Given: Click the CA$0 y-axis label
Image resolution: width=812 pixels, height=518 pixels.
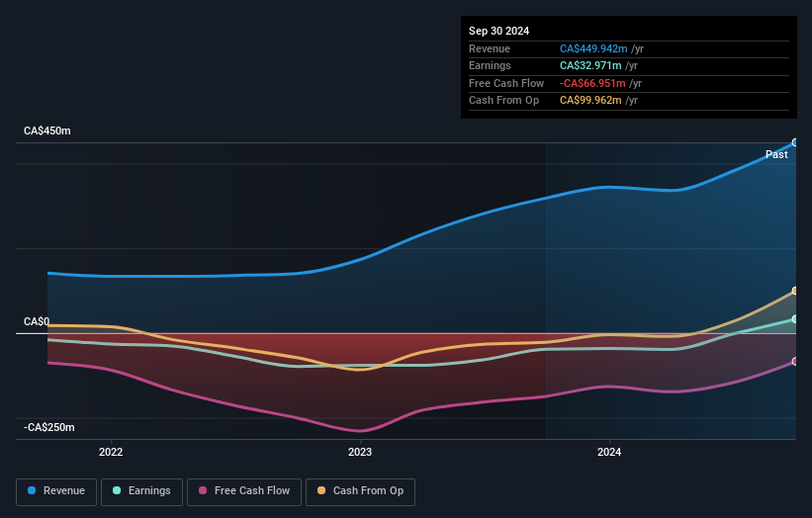Looking at the screenshot, I should (37, 321).
